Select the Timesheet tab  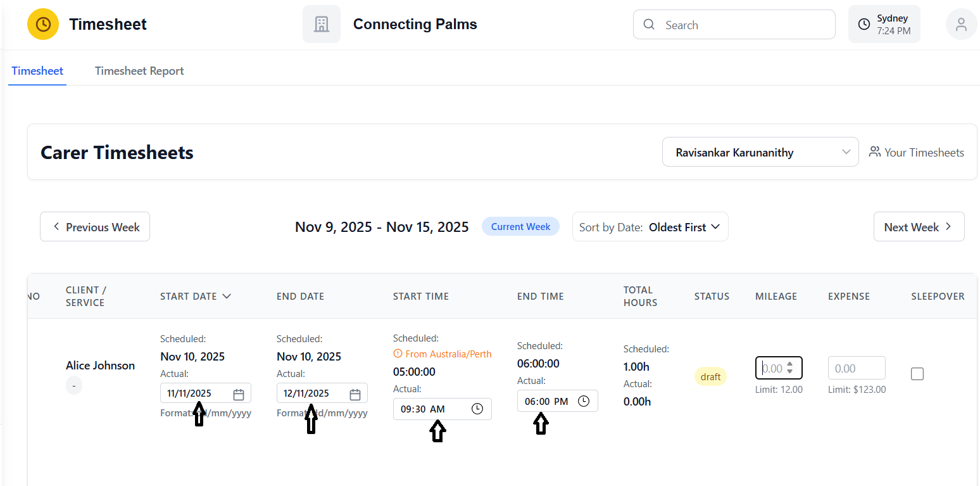tap(37, 71)
